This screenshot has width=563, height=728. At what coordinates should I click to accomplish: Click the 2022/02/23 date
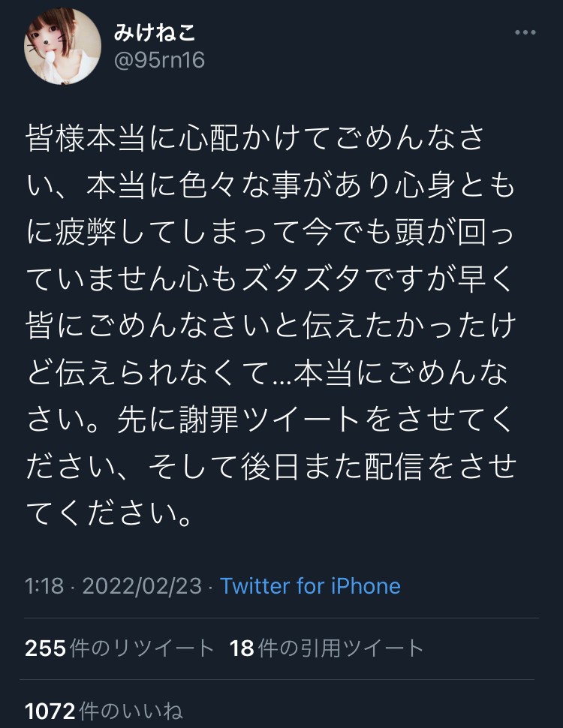[142, 586]
